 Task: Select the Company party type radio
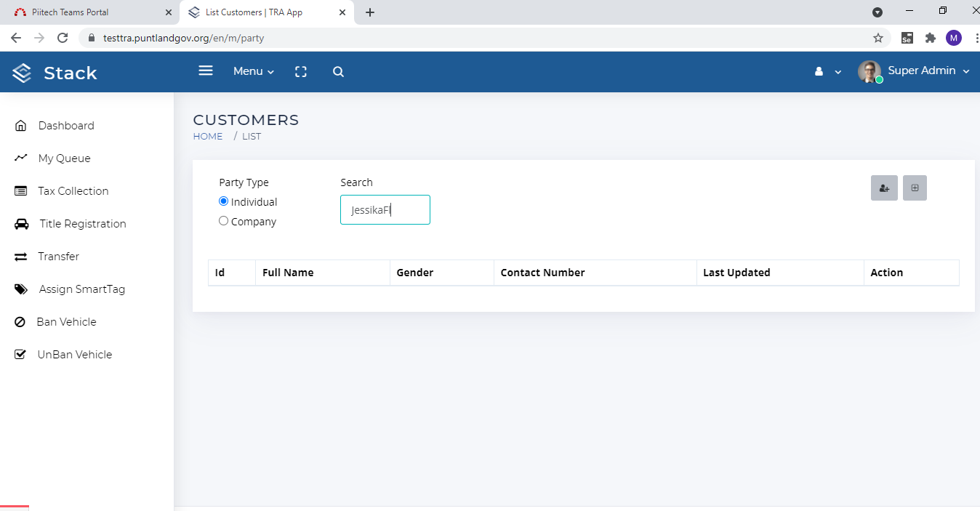[224, 221]
